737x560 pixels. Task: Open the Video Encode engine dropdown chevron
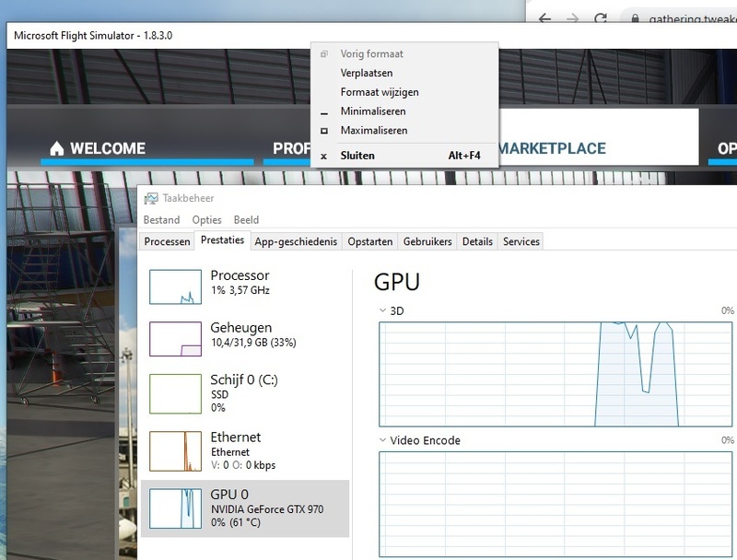(x=382, y=440)
